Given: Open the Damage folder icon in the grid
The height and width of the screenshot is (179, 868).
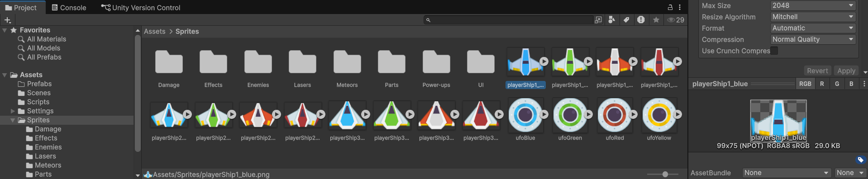Looking at the screenshot, I should 169,61.
